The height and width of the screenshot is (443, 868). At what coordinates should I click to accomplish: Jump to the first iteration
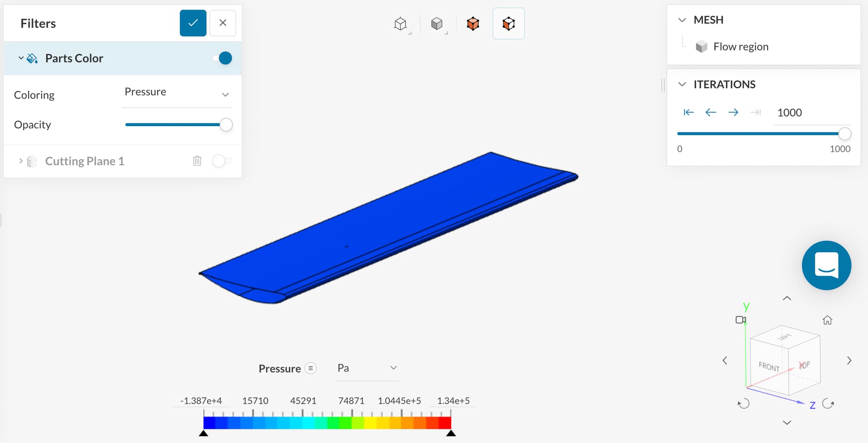689,112
